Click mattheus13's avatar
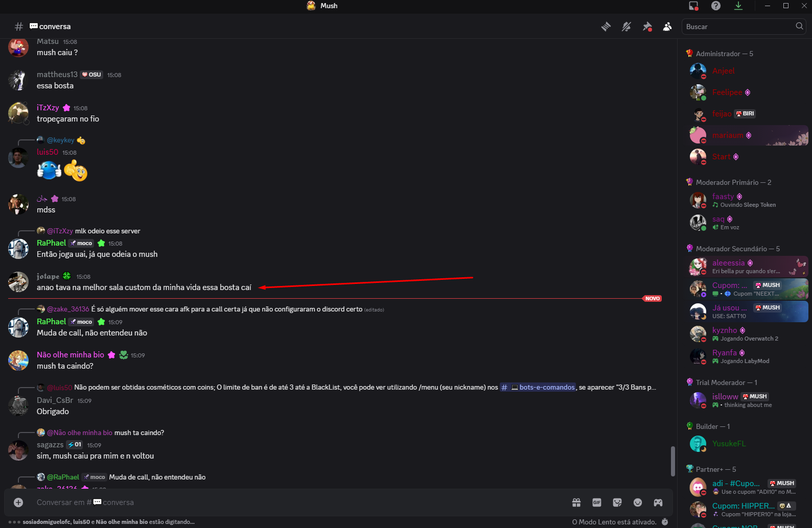 [18, 80]
